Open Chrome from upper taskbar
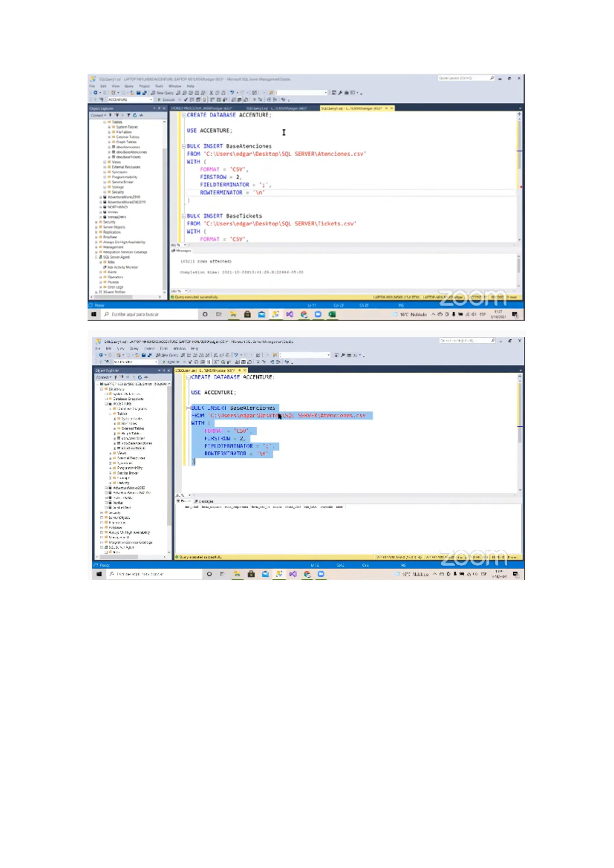614x868 pixels. [x=304, y=314]
